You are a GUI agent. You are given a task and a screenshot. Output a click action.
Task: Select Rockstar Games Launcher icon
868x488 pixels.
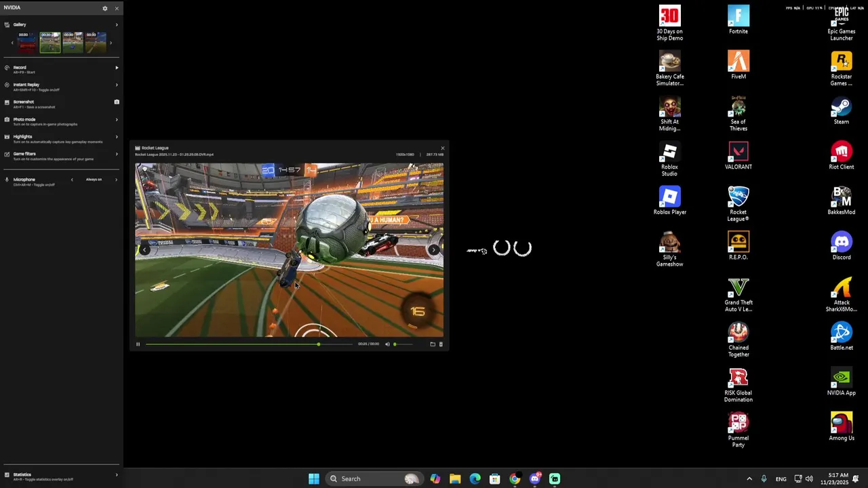point(842,68)
